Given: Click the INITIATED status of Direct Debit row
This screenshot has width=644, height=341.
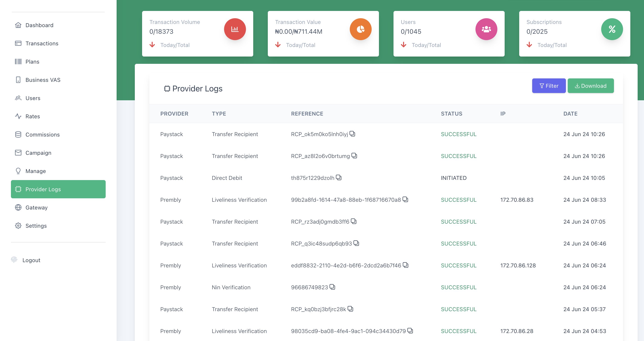Looking at the screenshot, I should (453, 178).
